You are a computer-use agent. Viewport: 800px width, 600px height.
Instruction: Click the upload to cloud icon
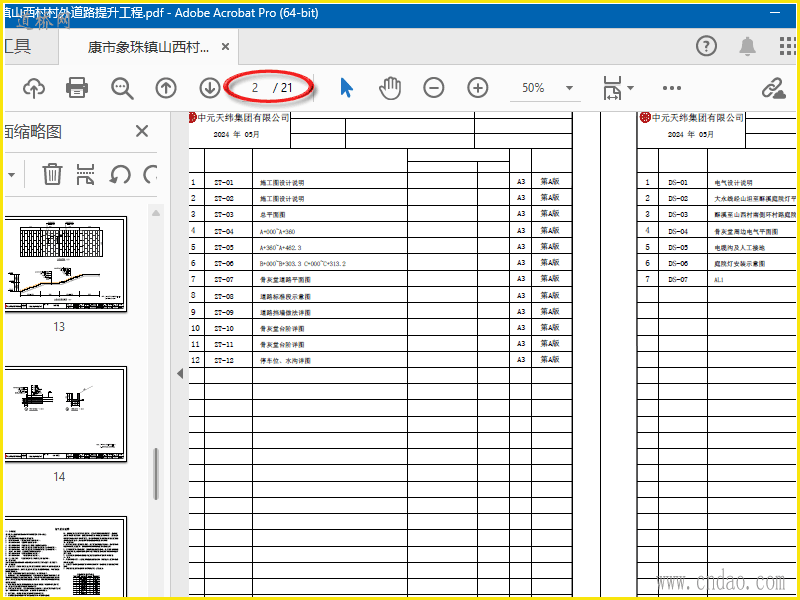34,88
